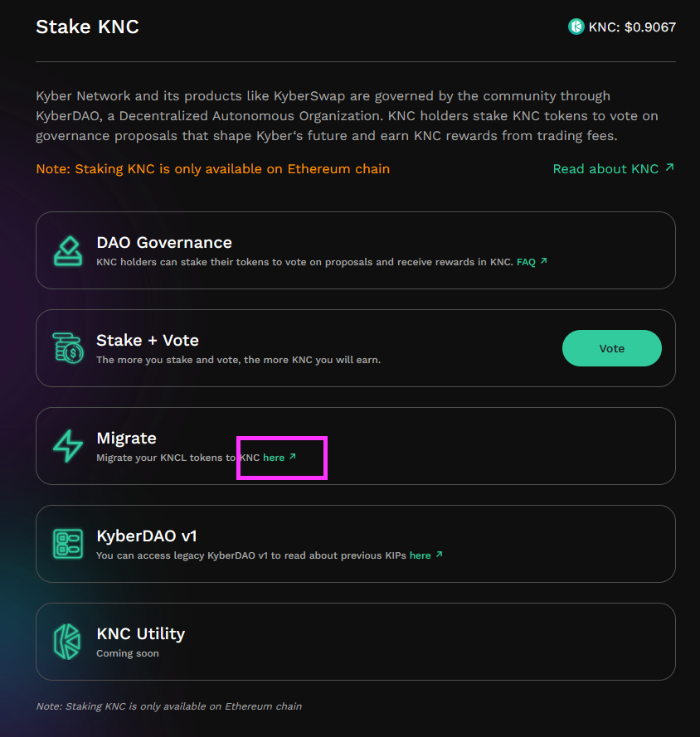The height and width of the screenshot is (737, 700).
Task: Open the FAQ link in DAO Governance
Action: (526, 262)
